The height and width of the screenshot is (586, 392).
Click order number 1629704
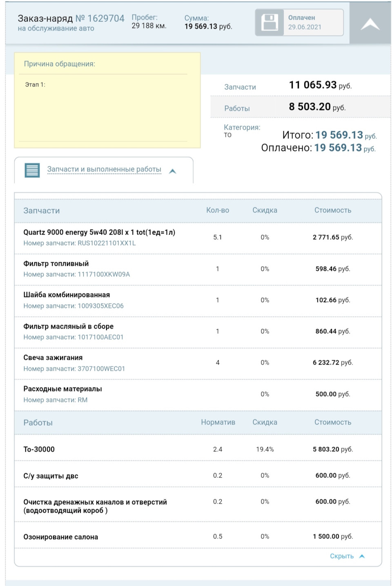(x=106, y=18)
